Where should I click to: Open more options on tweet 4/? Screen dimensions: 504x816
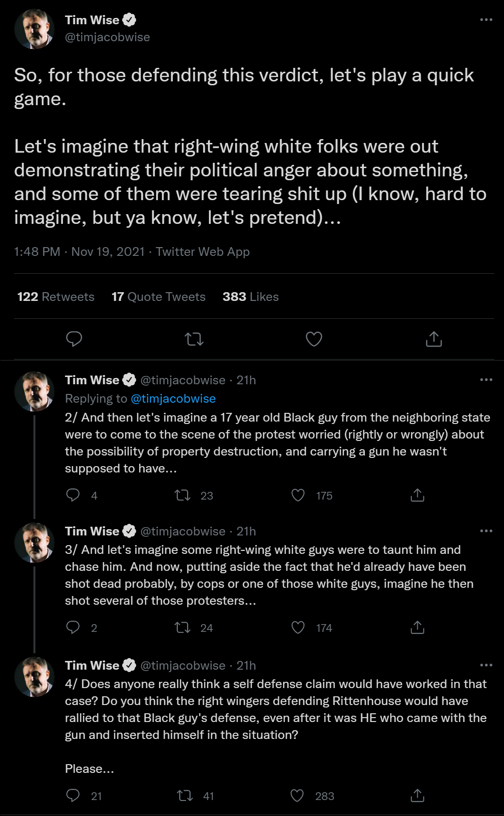pyautogui.click(x=486, y=665)
